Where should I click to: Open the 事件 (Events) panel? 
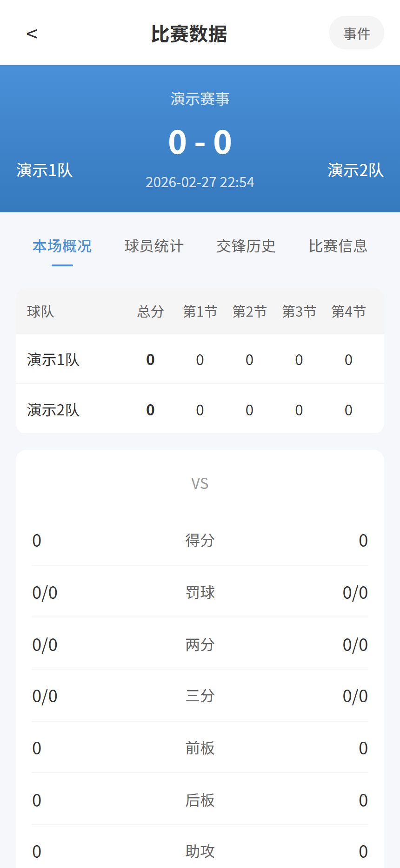point(356,33)
